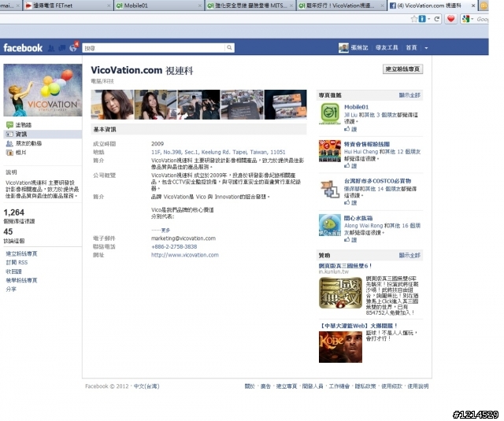Click the Keelung Rd. address link
504x421 pixels.
tap(218, 152)
